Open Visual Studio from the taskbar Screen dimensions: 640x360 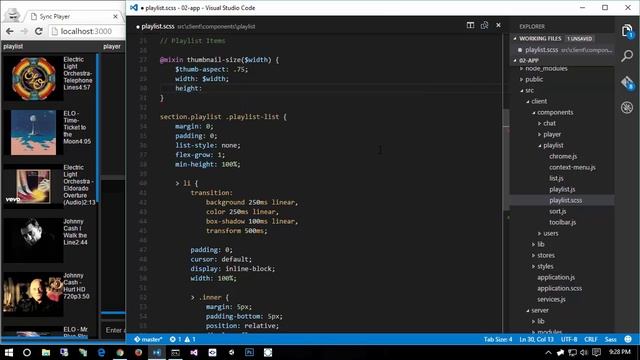193,352
